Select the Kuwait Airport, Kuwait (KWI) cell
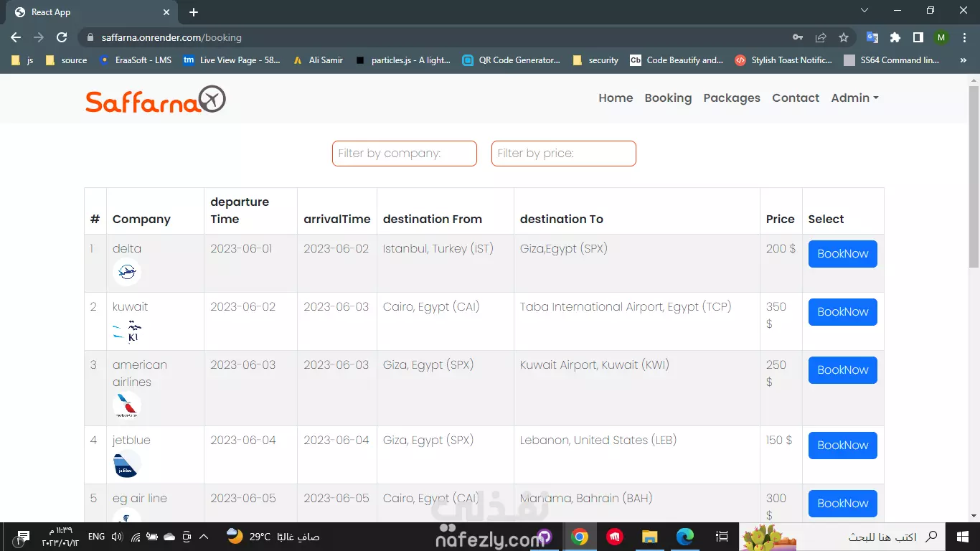 [637, 388]
